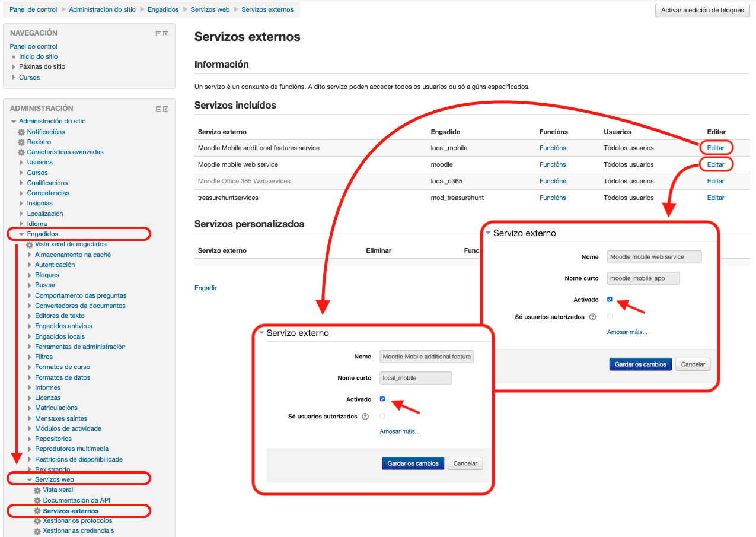Click gear icon beside Notificacións
Screen dimensions: 756x537
click(21, 132)
